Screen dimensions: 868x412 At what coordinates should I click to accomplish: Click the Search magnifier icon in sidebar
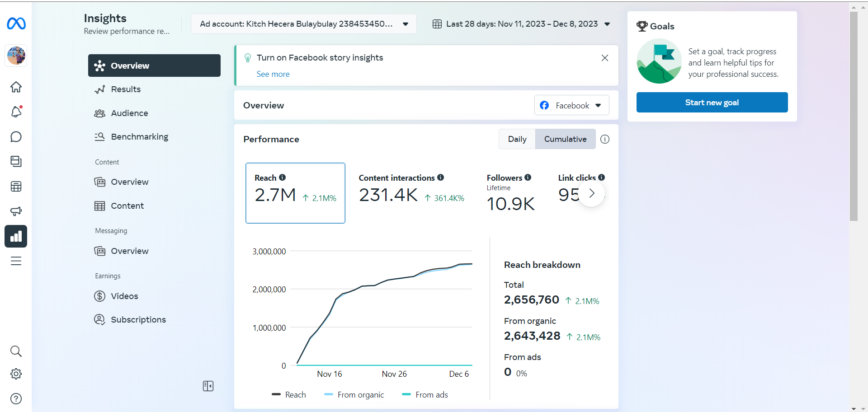pyautogui.click(x=16, y=351)
